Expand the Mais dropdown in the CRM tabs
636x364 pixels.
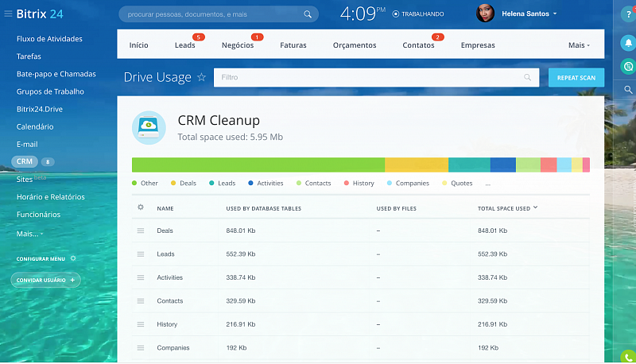579,45
